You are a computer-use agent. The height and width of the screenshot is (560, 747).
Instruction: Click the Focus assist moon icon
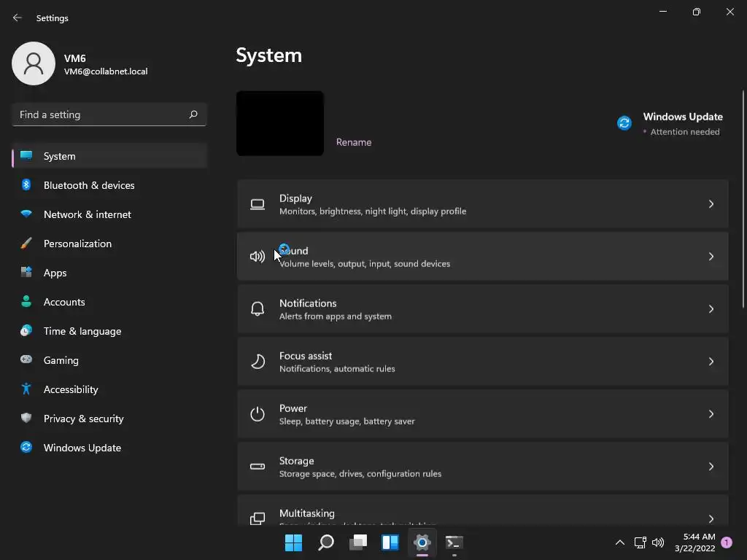coord(258,362)
